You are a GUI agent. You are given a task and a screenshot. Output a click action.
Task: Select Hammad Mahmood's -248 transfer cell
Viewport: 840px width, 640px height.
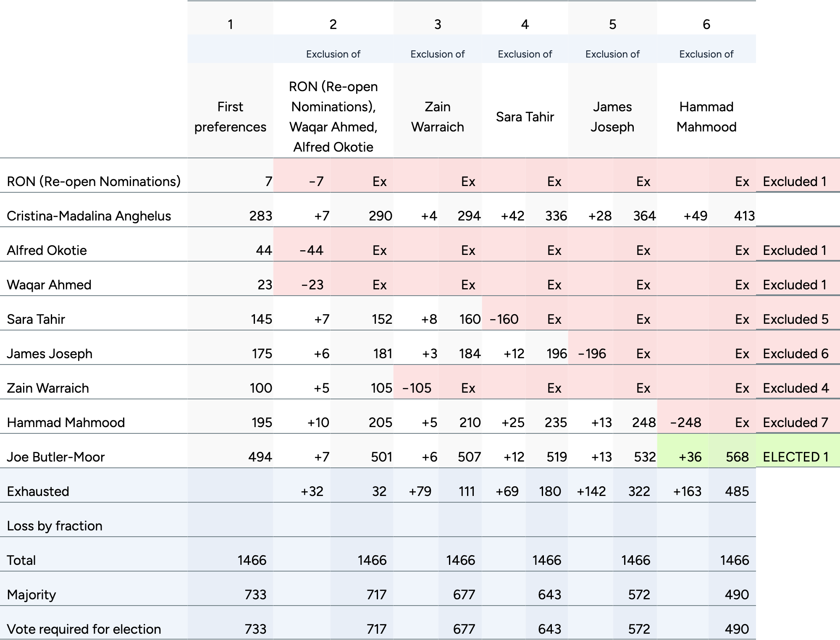tap(685, 422)
